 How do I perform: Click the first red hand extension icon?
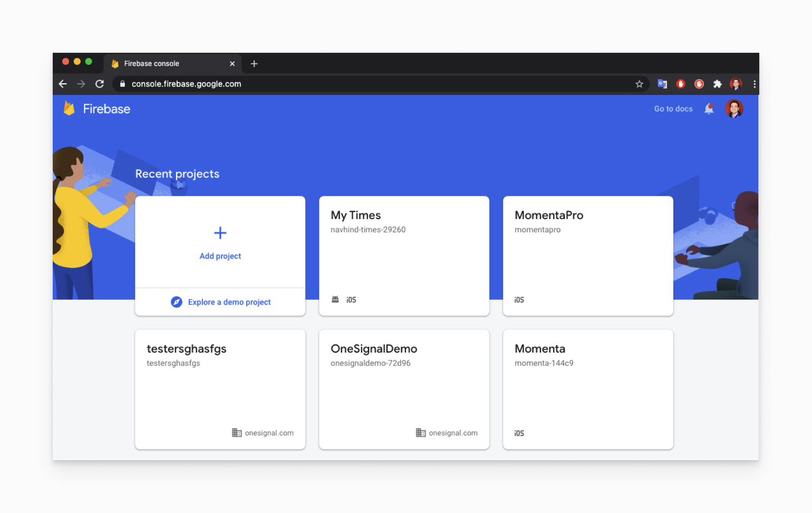coord(681,84)
